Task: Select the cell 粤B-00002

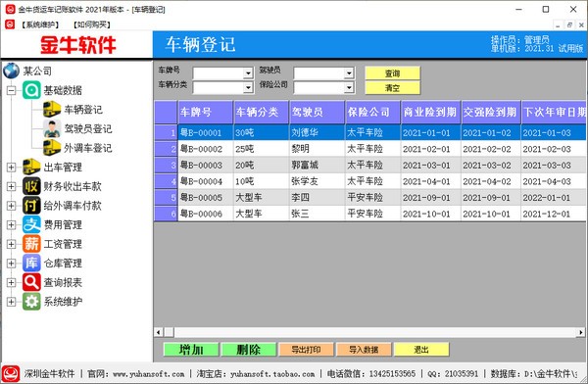Action: click(206, 149)
